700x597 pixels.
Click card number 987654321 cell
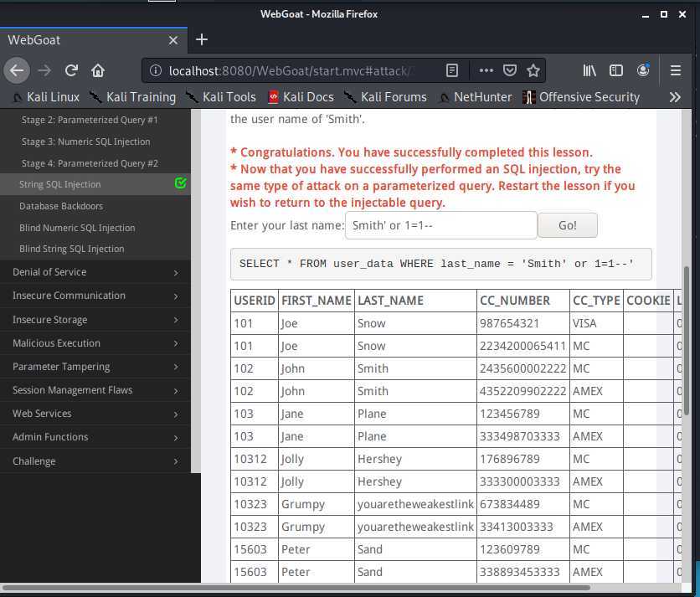point(523,323)
